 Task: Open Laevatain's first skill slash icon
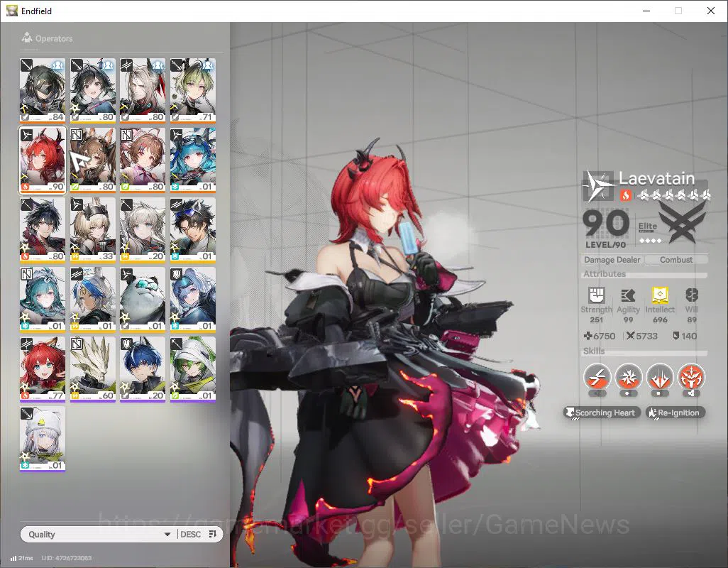pos(597,377)
